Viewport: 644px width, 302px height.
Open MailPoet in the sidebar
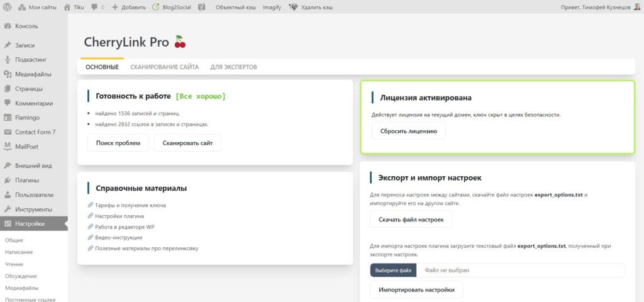pos(34,146)
